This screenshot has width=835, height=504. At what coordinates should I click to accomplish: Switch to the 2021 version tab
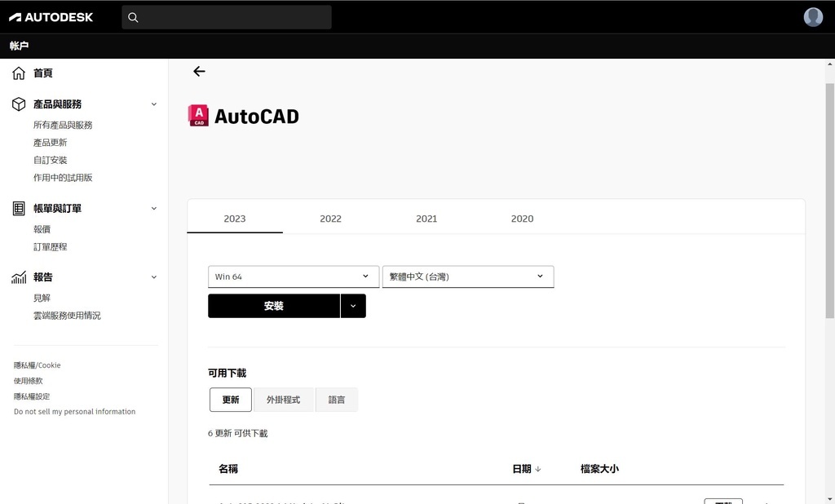(x=426, y=219)
